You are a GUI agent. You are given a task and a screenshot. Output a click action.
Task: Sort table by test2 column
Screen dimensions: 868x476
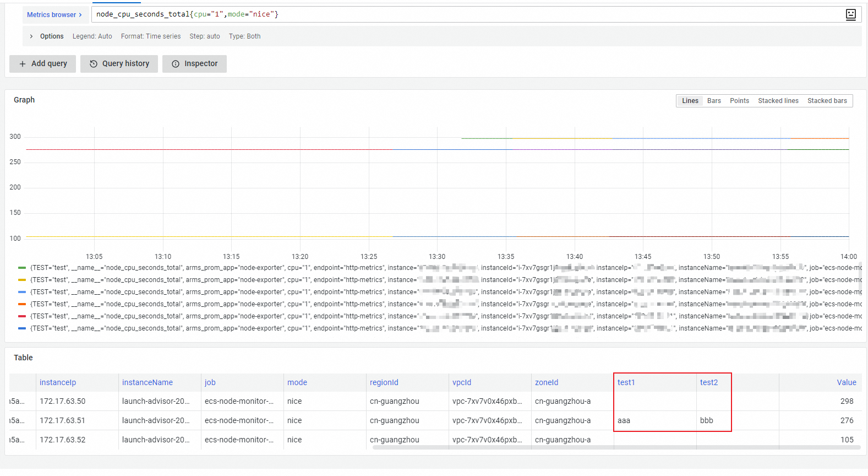pyautogui.click(x=709, y=382)
